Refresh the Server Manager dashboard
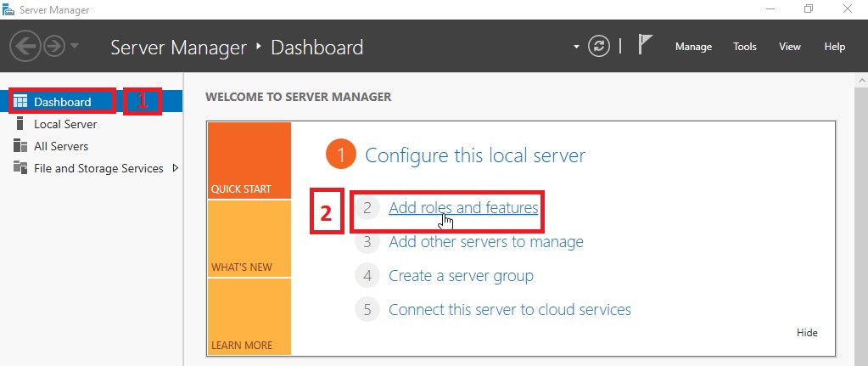The height and width of the screenshot is (366, 868). (598, 47)
